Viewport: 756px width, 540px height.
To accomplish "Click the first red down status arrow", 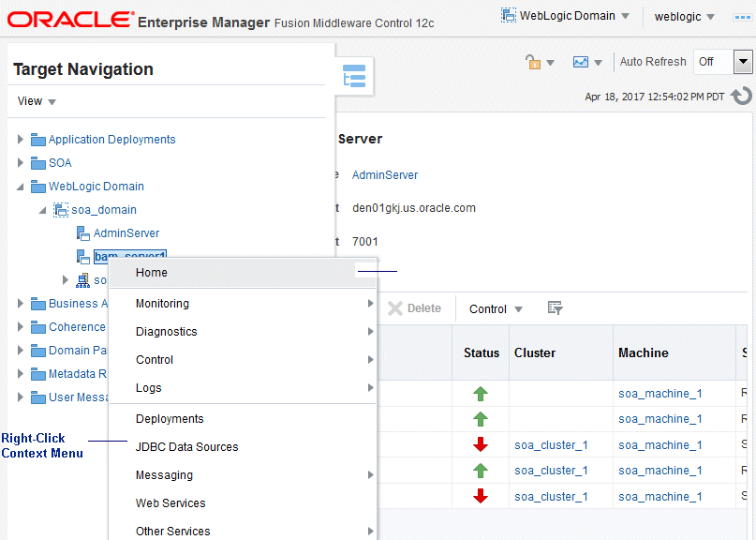I will [481, 444].
